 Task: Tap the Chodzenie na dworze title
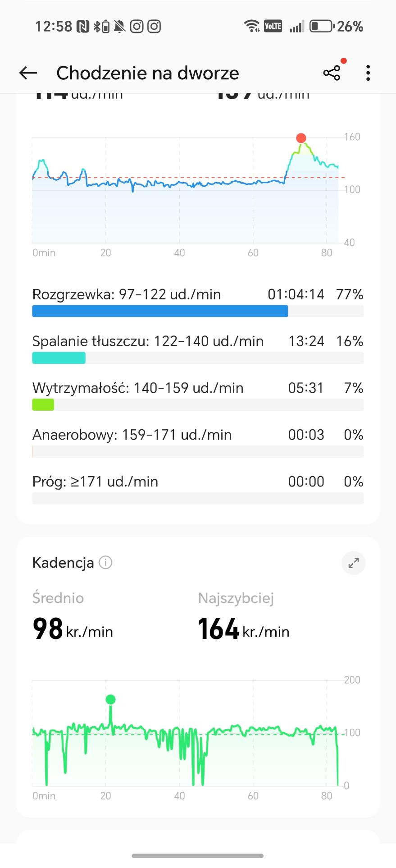pyautogui.click(x=148, y=73)
